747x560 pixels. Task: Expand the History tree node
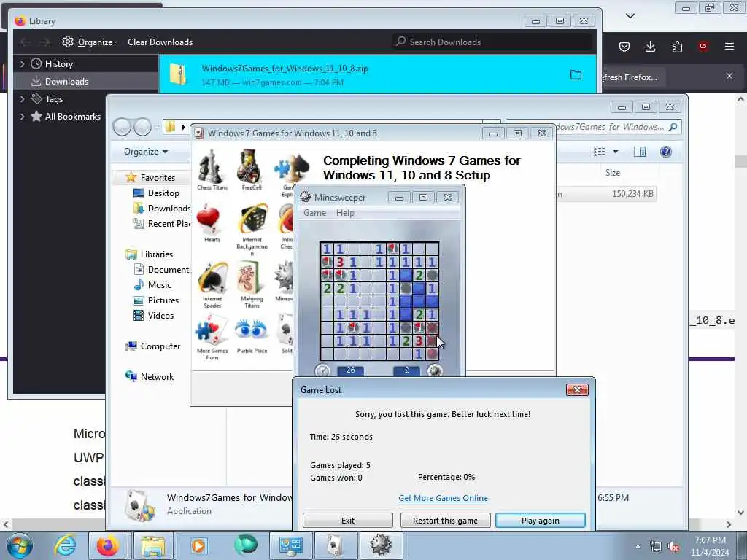[x=22, y=64]
